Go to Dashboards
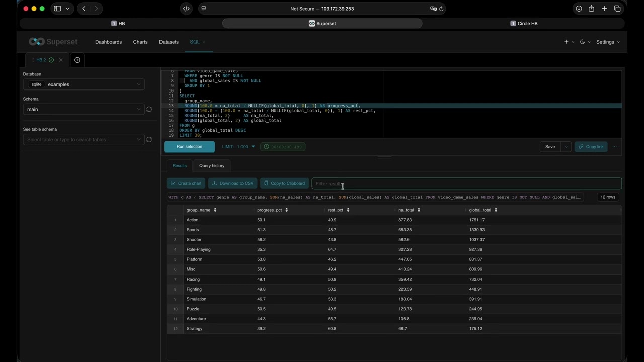The image size is (644, 362). [108, 42]
